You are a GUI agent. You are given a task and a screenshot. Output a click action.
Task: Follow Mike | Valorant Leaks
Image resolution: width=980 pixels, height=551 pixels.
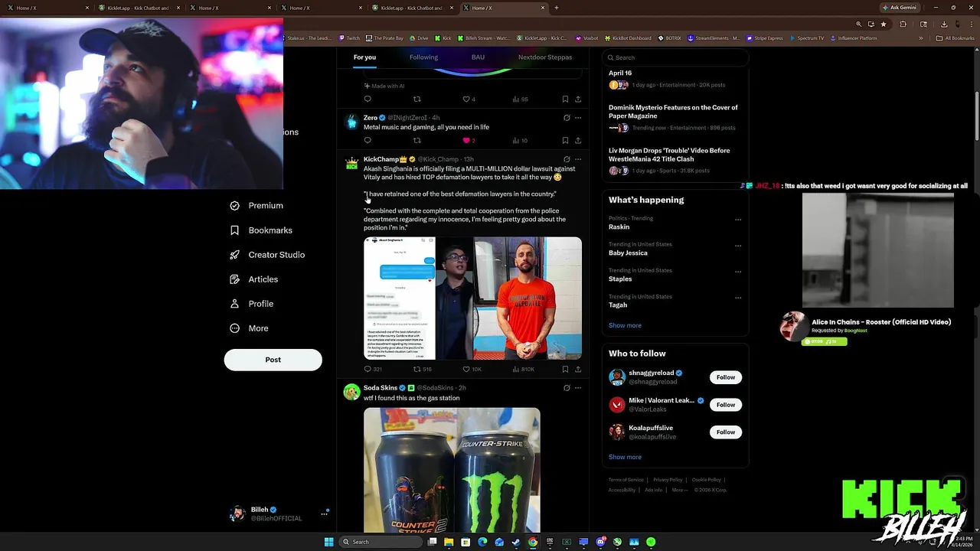(x=726, y=405)
